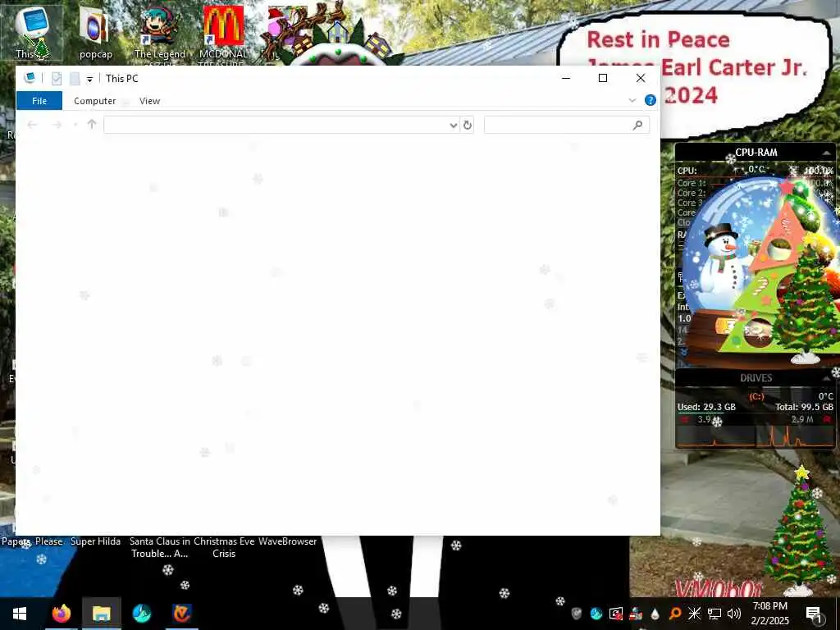Select Christmas Eve Crisis desktop label

coord(224,547)
